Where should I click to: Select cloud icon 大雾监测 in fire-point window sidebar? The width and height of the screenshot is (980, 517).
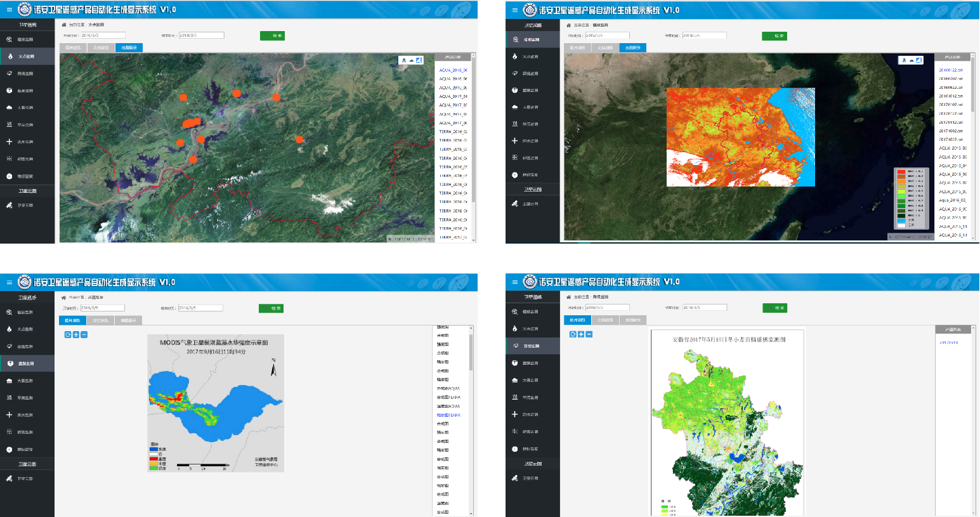coord(9,108)
